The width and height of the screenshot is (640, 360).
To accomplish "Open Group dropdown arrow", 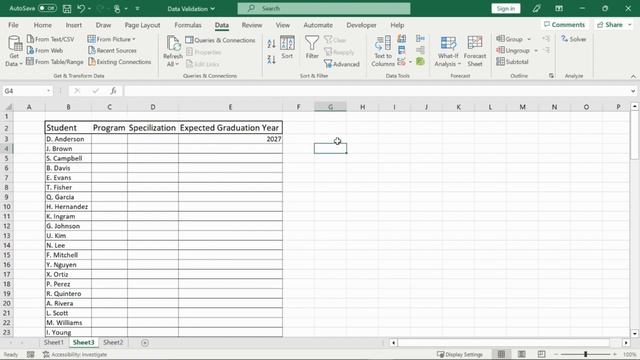I will click(529, 39).
